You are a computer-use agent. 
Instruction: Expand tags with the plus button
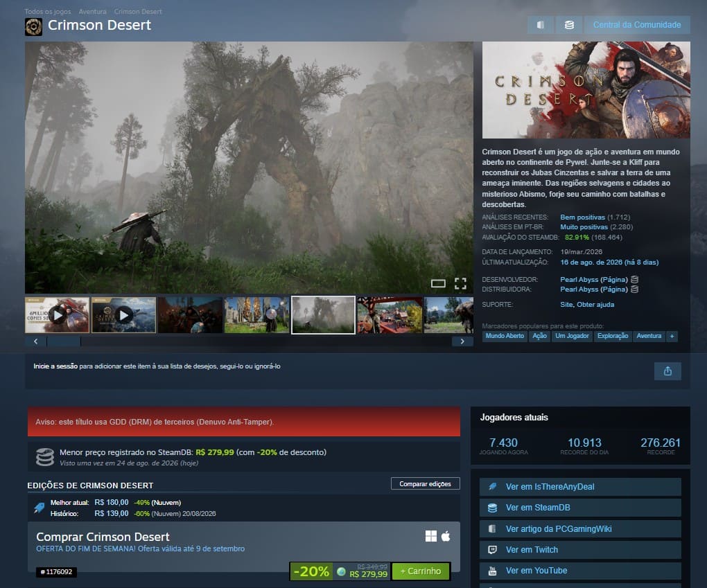(672, 336)
